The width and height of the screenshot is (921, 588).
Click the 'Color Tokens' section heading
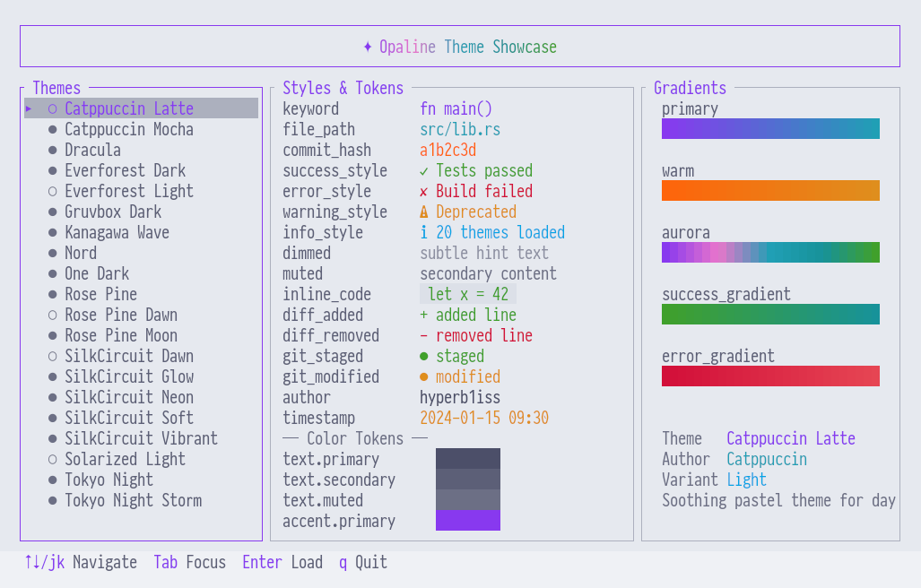tap(355, 438)
